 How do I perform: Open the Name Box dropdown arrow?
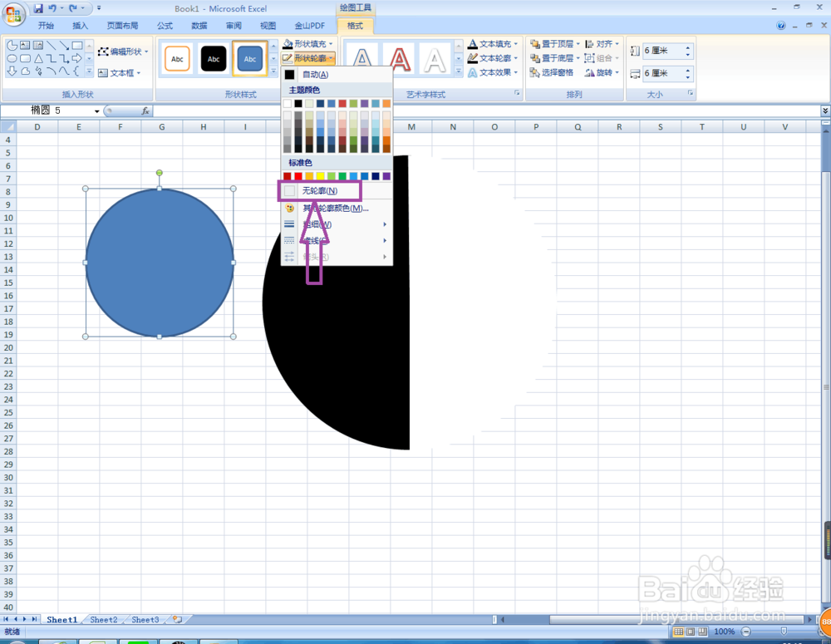coord(96,111)
